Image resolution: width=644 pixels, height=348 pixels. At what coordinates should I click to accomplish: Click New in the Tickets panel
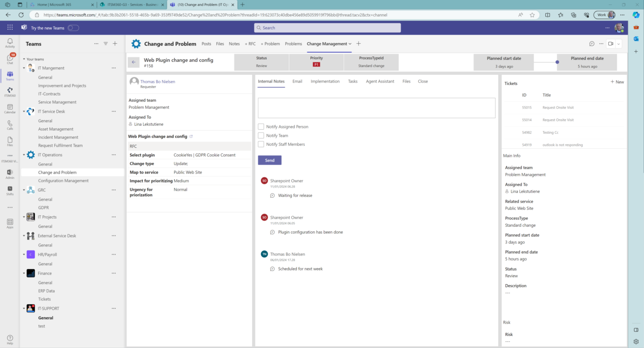click(617, 81)
